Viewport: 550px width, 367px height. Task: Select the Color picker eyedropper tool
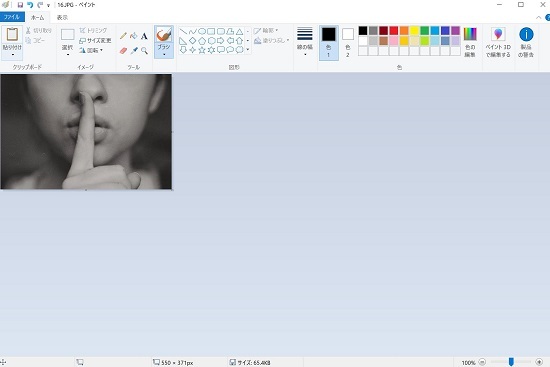tap(134, 51)
